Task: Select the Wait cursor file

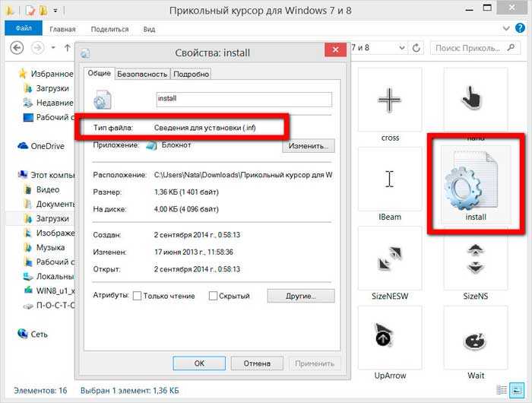Action: [x=476, y=339]
